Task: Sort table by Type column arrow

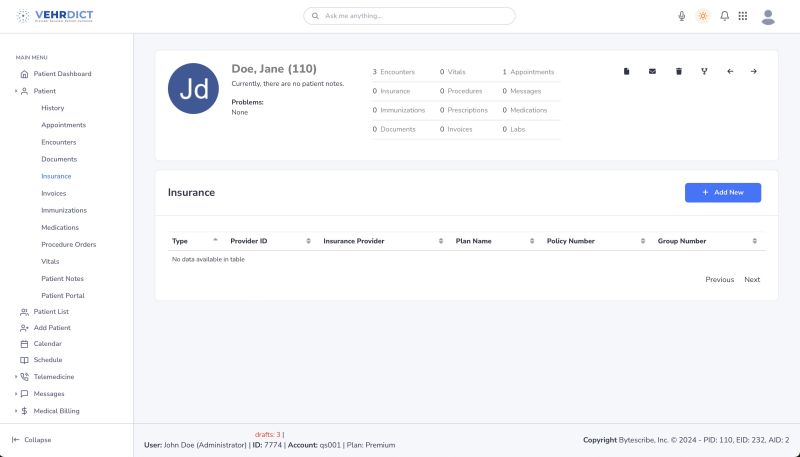Action: (215, 240)
